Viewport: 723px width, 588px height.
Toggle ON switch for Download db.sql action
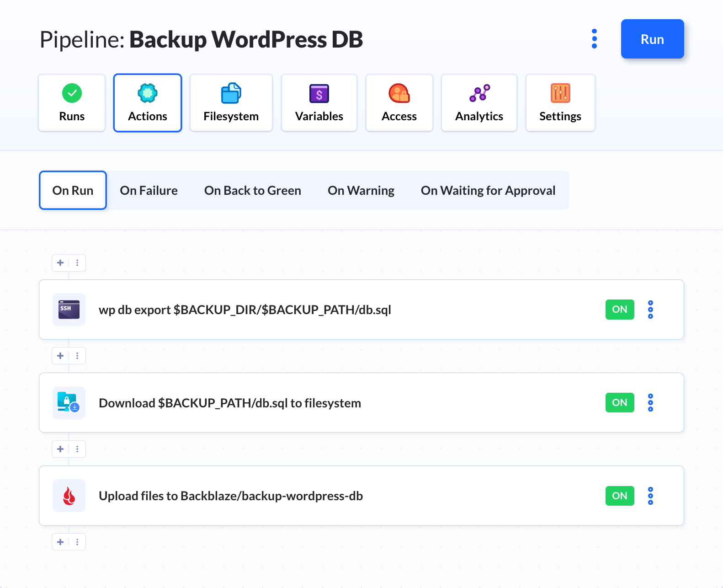pos(620,403)
